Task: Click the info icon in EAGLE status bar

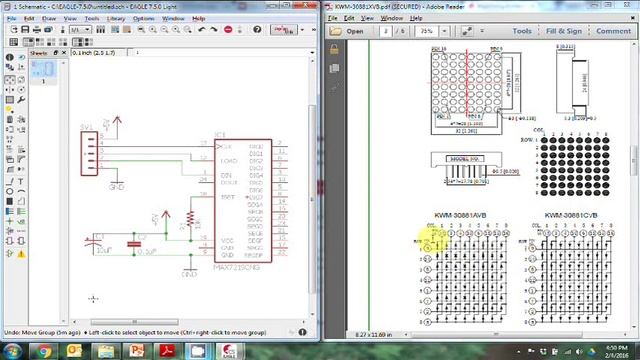Action: click(302, 332)
